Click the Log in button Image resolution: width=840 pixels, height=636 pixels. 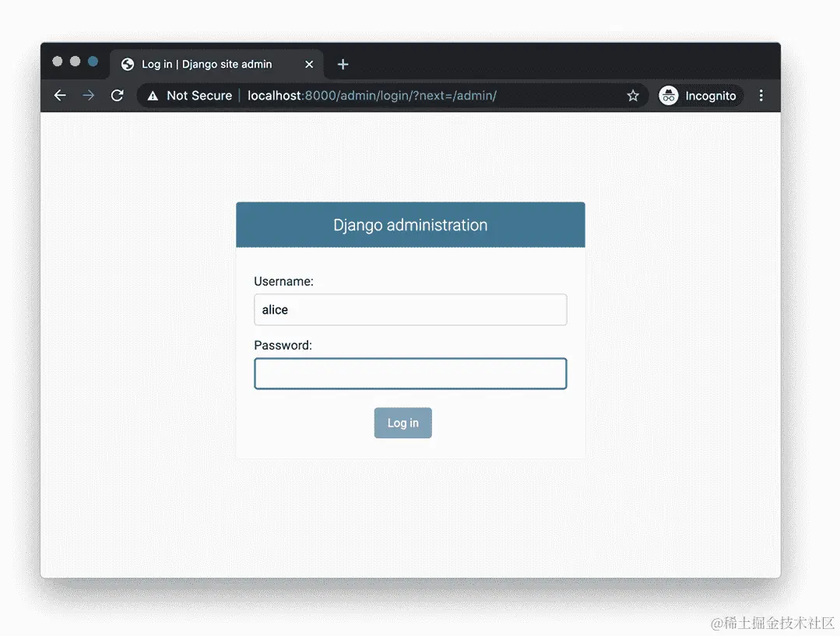pyautogui.click(x=402, y=423)
